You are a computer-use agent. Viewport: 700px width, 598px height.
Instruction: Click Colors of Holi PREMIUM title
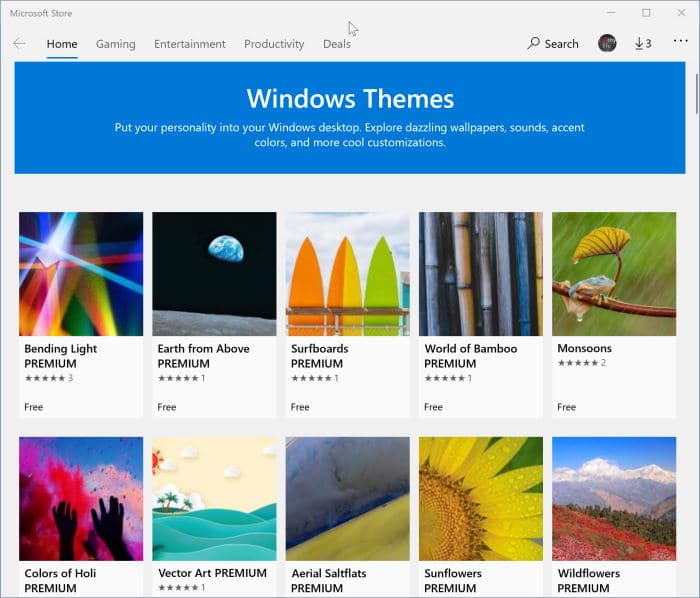point(60,580)
